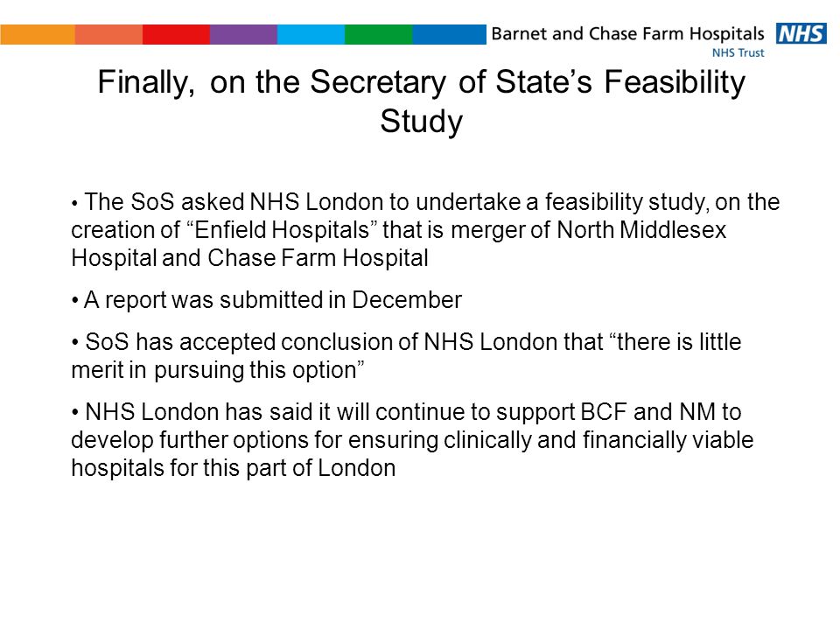
Task: Click the slide title Finally, on the Secretary
Action: click(421, 83)
